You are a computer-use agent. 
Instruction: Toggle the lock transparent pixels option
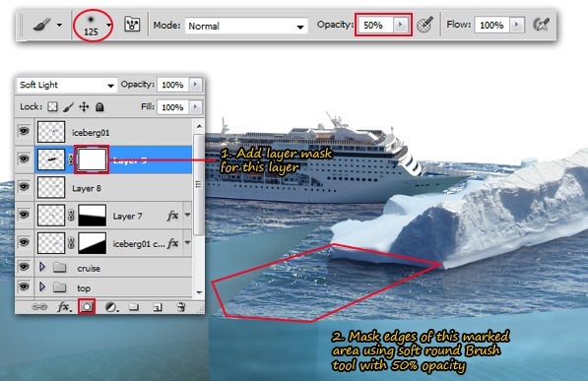pos(52,107)
